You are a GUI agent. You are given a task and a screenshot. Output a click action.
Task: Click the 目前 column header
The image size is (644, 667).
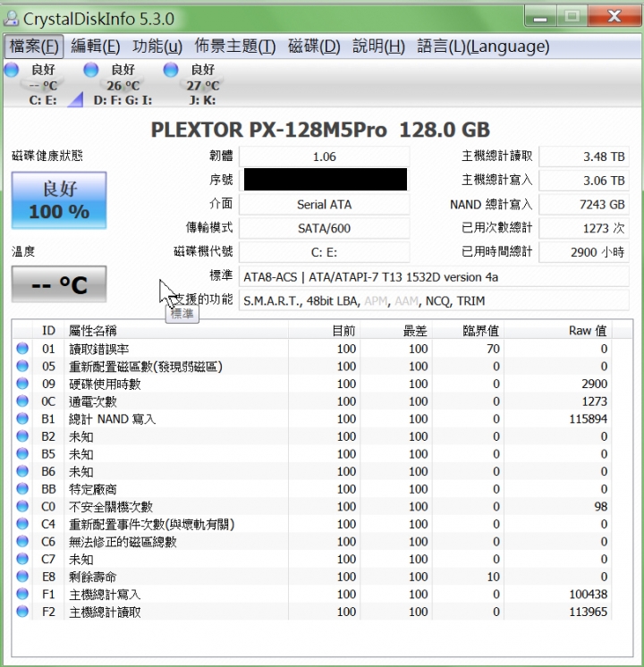[325, 331]
